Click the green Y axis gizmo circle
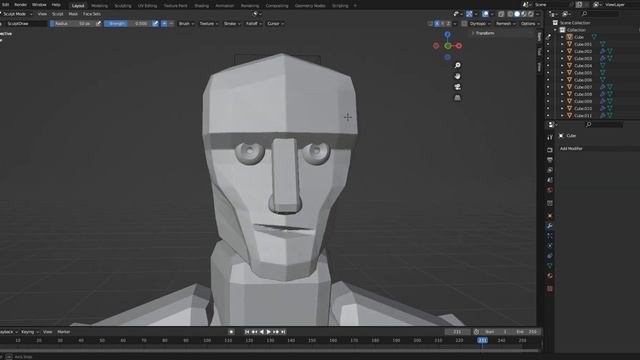The image size is (640, 360). coord(448,46)
